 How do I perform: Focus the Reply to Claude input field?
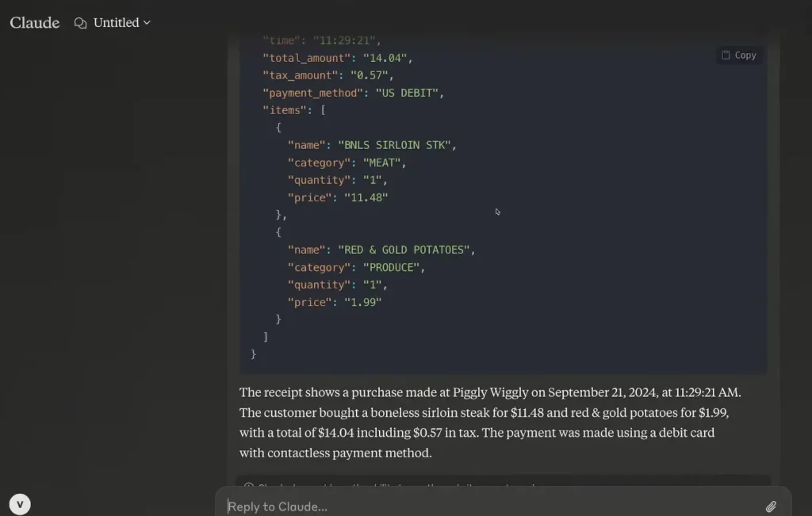pyautogui.click(x=492, y=506)
